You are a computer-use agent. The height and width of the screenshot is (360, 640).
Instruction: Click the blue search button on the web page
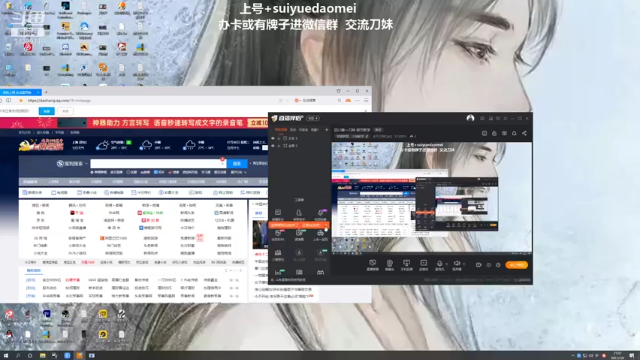[x=237, y=164]
